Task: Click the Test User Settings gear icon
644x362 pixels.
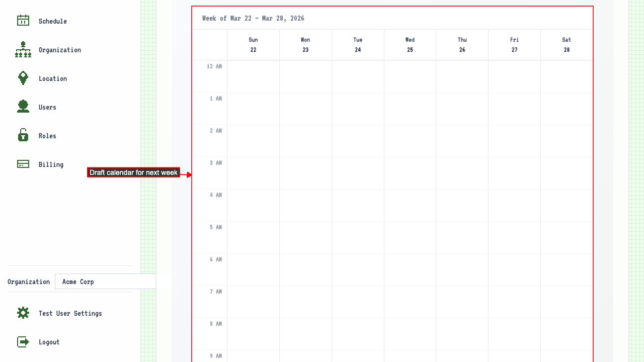Action: coord(23,313)
